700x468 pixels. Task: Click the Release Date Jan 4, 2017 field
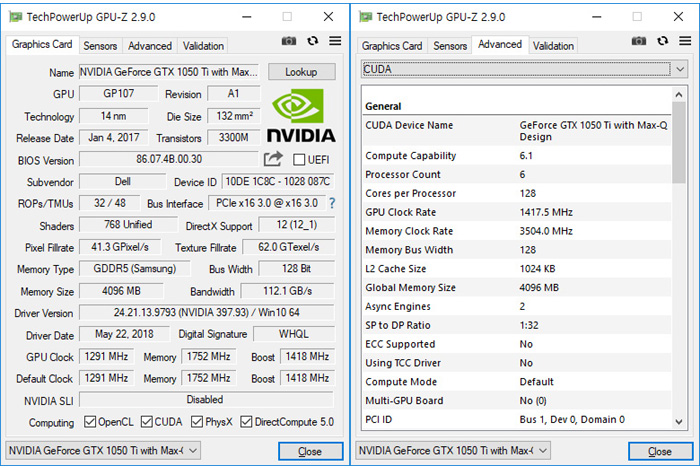[114, 138]
